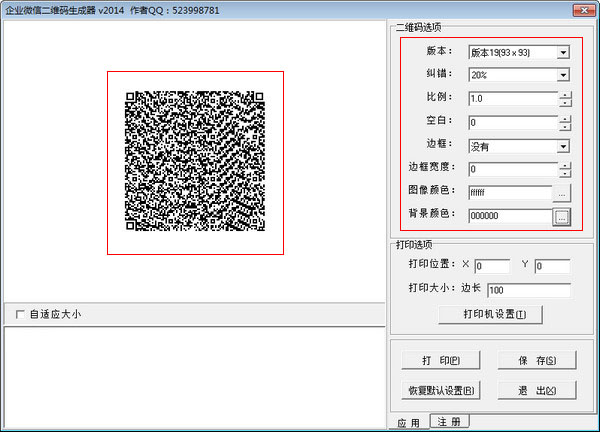Click the 保存 save button

537,360
